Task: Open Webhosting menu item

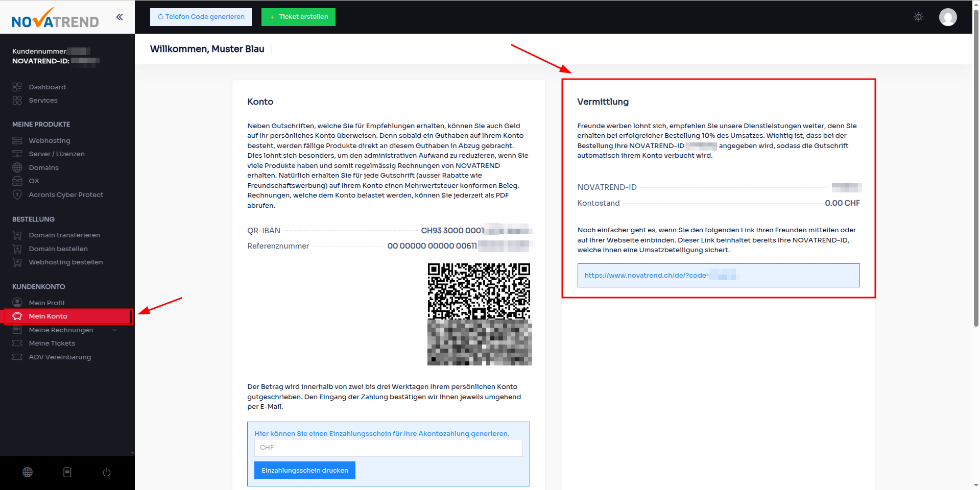Action: click(x=50, y=140)
